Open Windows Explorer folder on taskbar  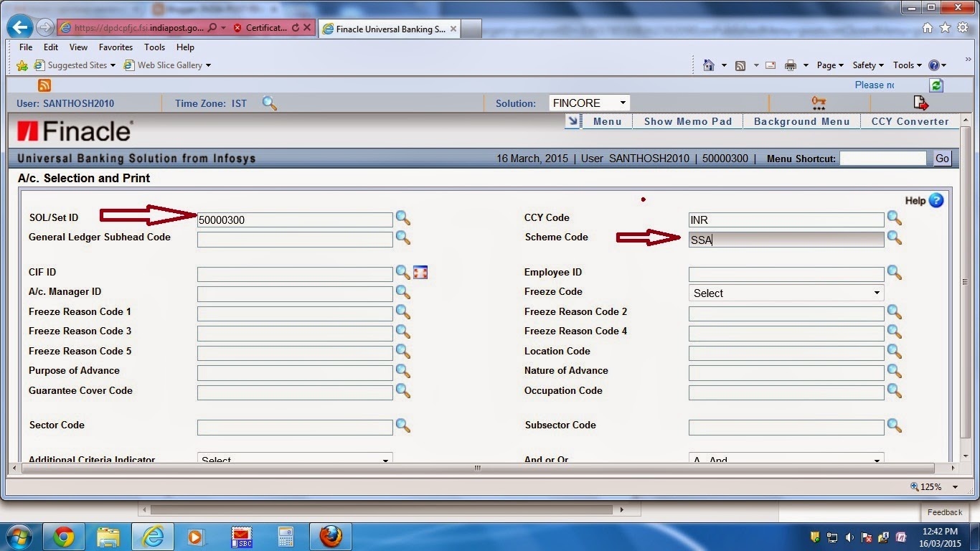[108, 537]
